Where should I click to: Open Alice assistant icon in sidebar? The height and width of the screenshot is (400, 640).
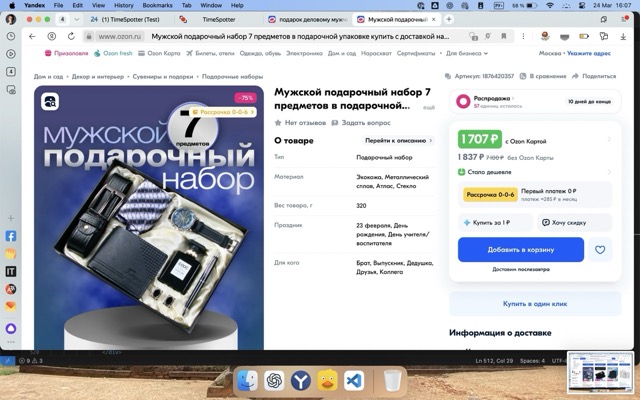(11, 328)
